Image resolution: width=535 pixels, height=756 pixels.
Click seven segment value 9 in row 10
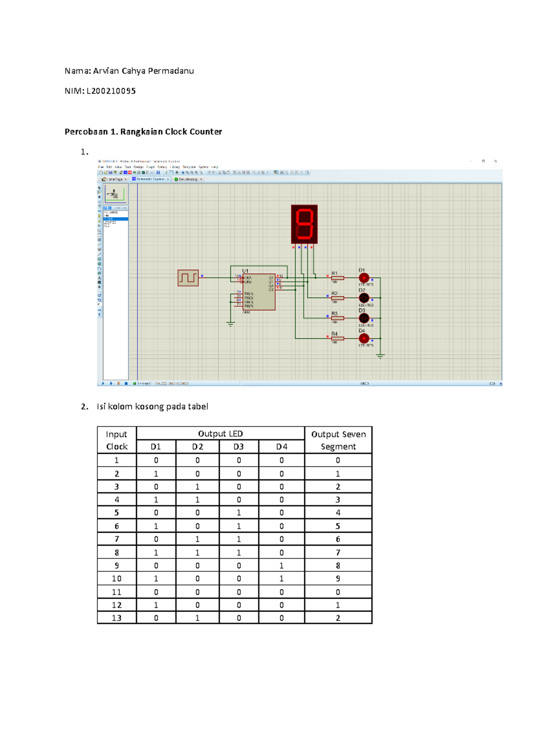click(x=338, y=579)
